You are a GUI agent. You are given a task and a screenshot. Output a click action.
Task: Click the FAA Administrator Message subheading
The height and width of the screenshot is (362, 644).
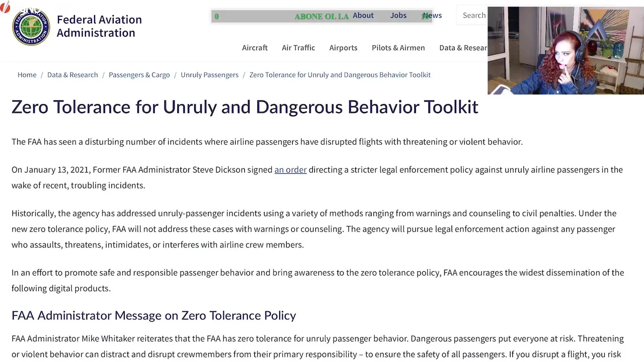(154, 316)
